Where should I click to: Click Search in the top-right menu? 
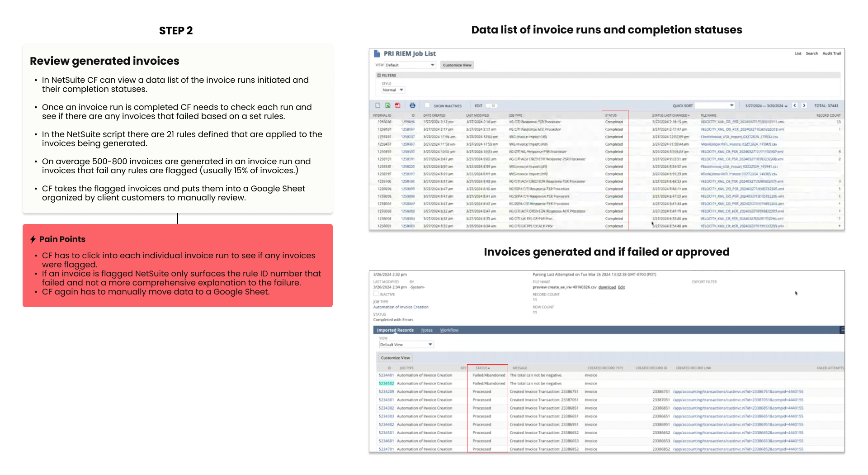pyautogui.click(x=812, y=53)
